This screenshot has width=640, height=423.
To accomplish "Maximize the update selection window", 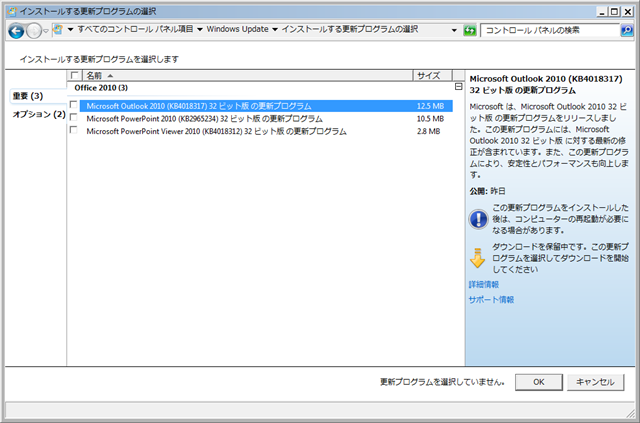I will point(614,12).
